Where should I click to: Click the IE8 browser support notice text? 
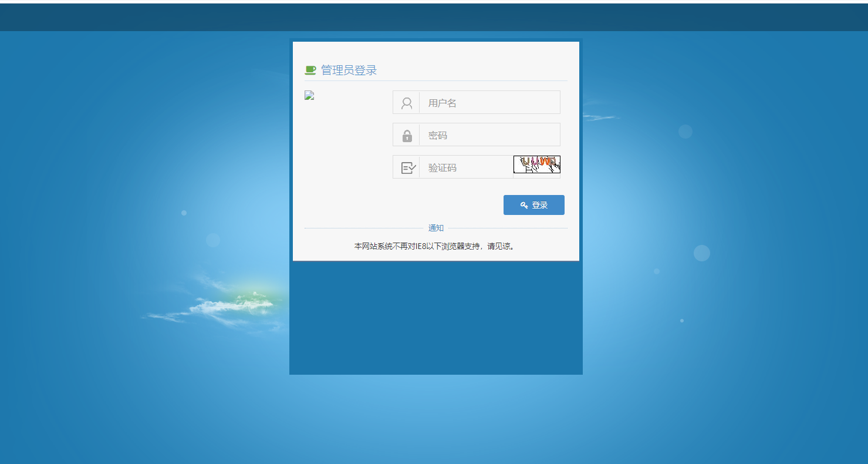pos(435,247)
